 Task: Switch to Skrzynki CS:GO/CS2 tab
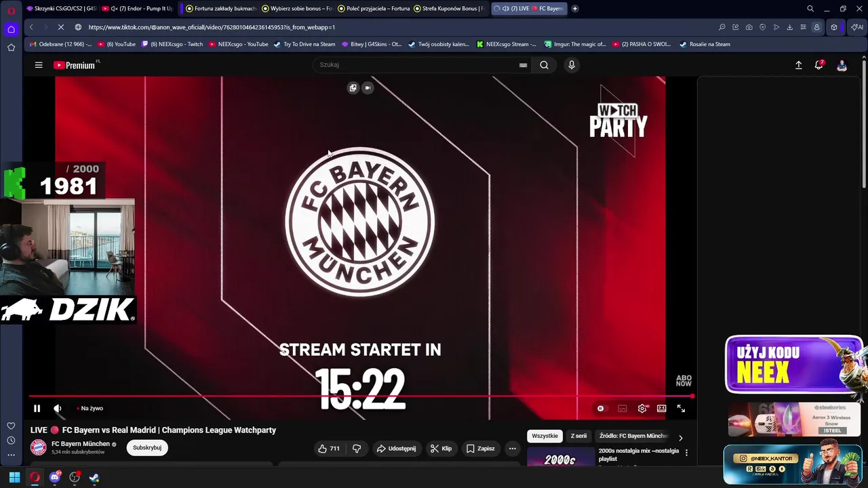[x=61, y=9]
